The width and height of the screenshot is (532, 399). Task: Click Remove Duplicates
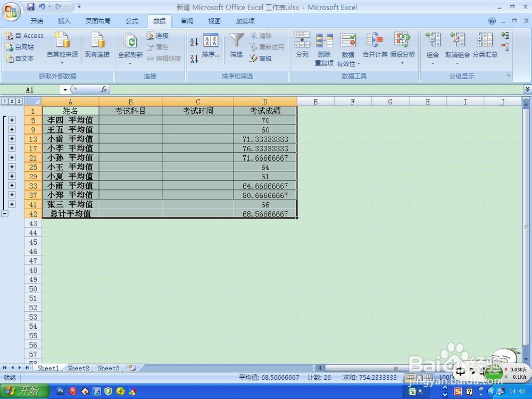[x=325, y=49]
